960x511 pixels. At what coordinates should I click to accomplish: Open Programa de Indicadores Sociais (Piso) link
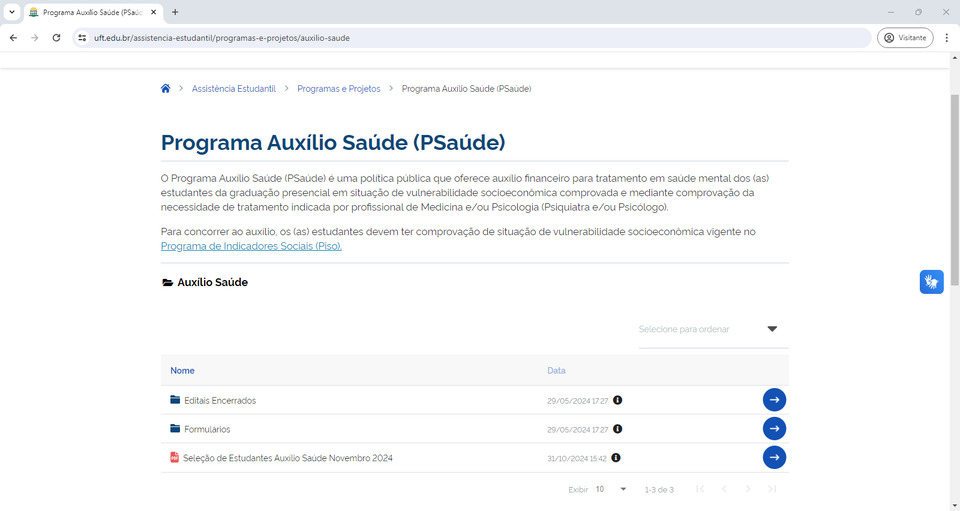[251, 246]
